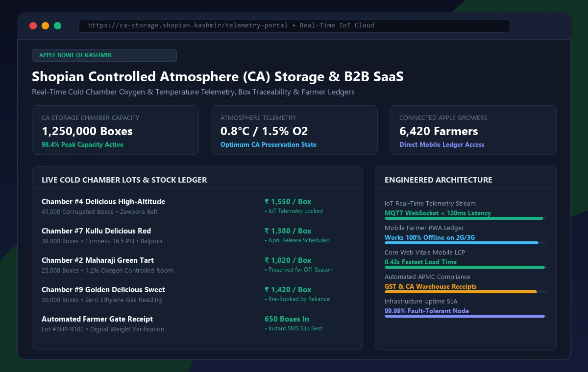588x372 pixels.
Task: Click 38,000 Boxes • Firmness 16.5 PSI detail
Action: coord(102,241)
